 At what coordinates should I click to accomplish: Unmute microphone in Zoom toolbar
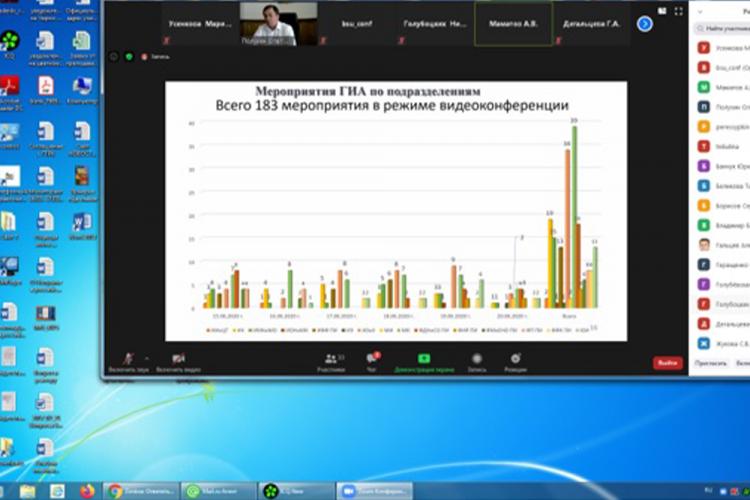128,360
